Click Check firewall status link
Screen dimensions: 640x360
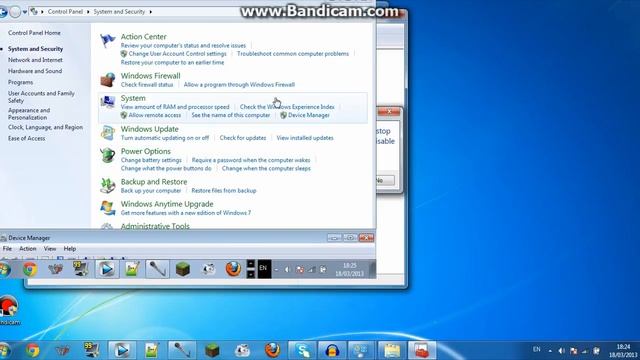click(x=147, y=84)
